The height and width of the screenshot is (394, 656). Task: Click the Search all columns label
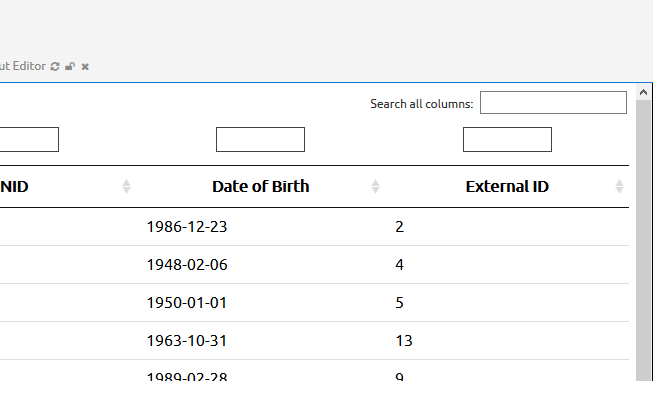422,104
